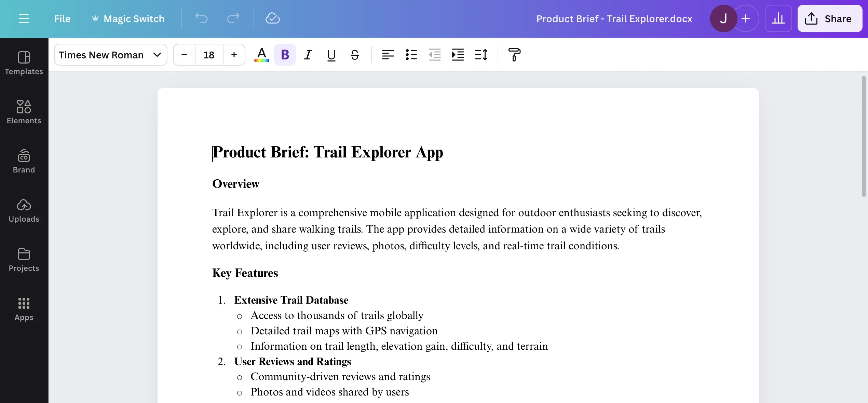Image resolution: width=868 pixels, height=403 pixels.
Task: Open the Elements sidebar panel
Action: [x=24, y=112]
